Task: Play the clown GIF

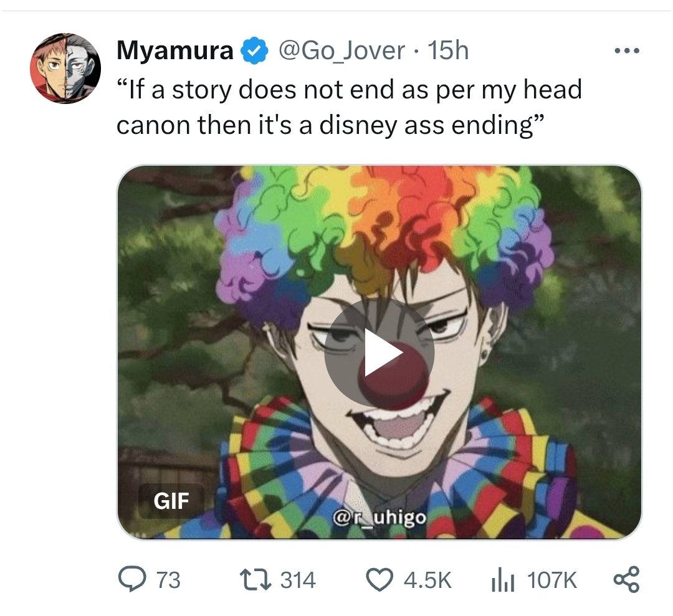Action: (379, 353)
